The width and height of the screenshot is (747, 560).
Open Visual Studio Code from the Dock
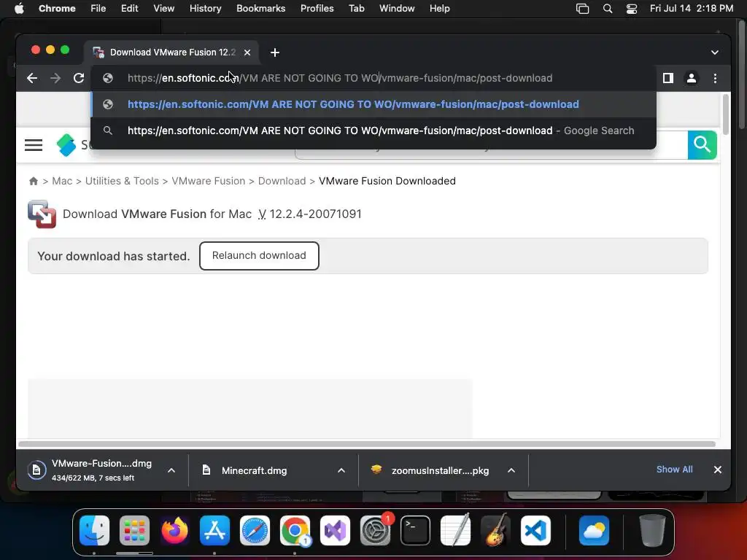coord(535,531)
